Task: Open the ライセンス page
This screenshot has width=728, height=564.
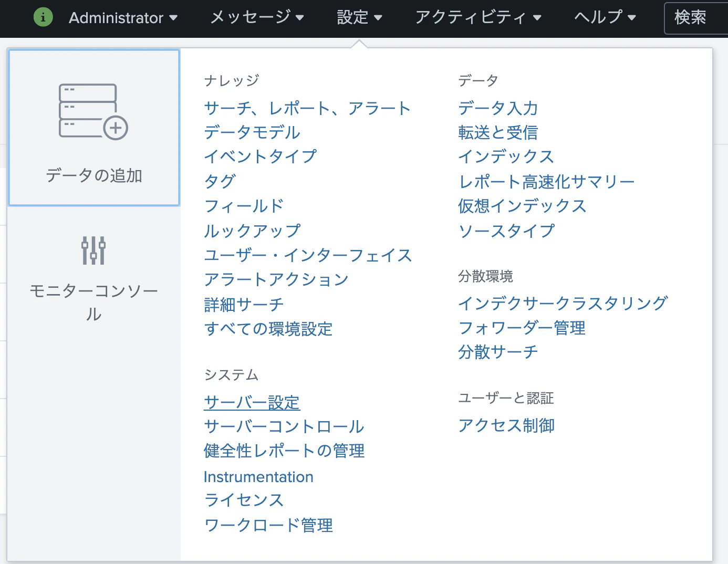Action: tap(244, 500)
